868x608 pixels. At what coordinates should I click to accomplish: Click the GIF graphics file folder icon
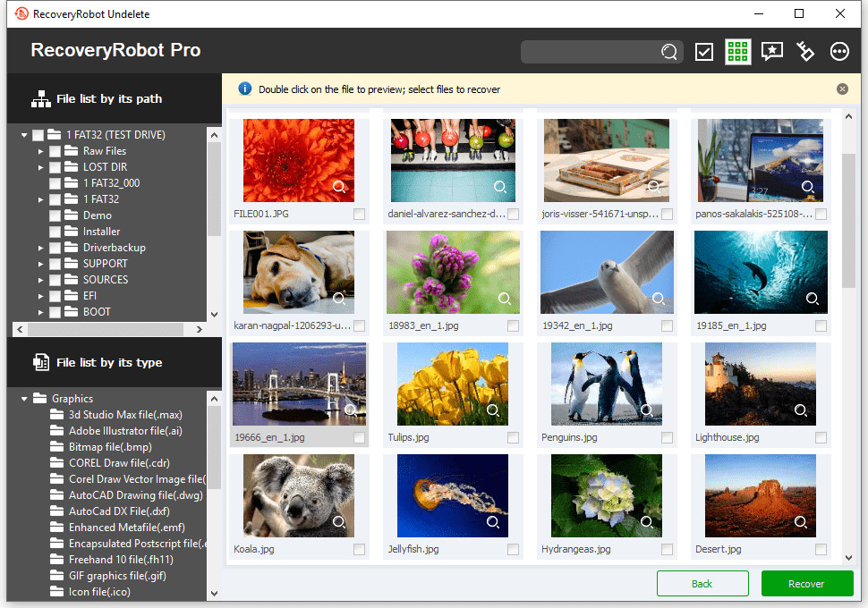point(56,575)
